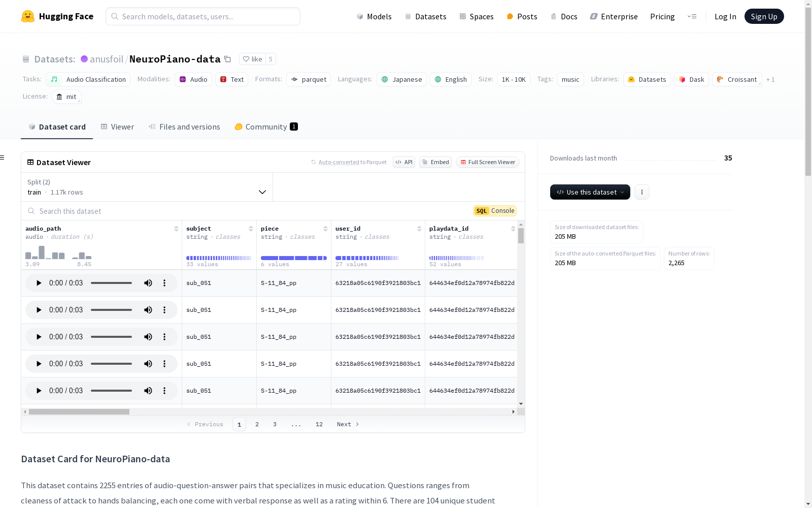812x508 pixels.
Task: Click the Sign Up button
Action: click(764, 16)
